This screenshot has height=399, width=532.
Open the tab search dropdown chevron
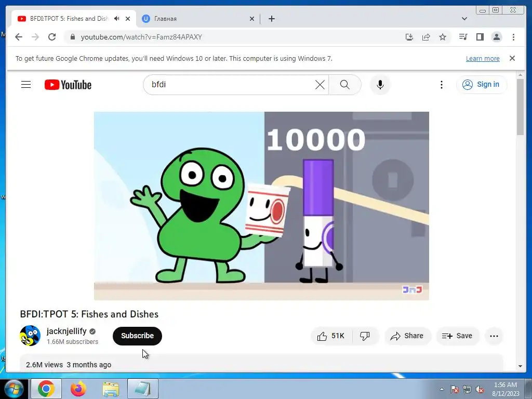pos(464,19)
